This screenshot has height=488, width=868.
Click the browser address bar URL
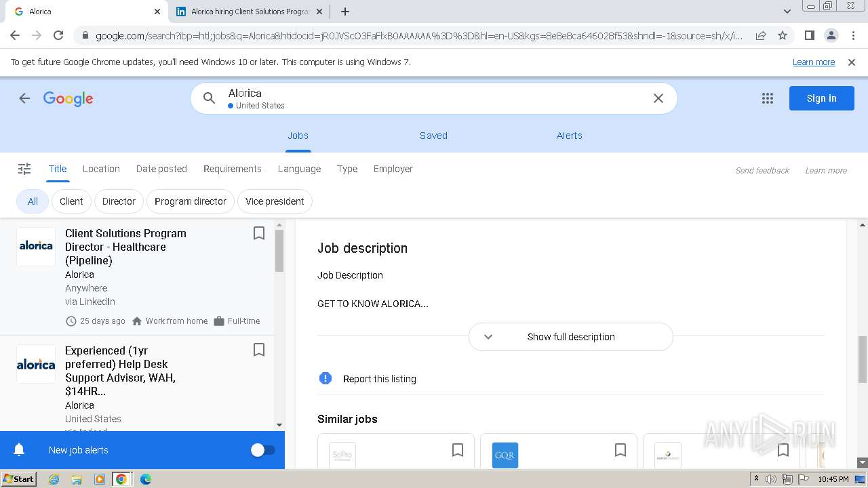tap(418, 35)
